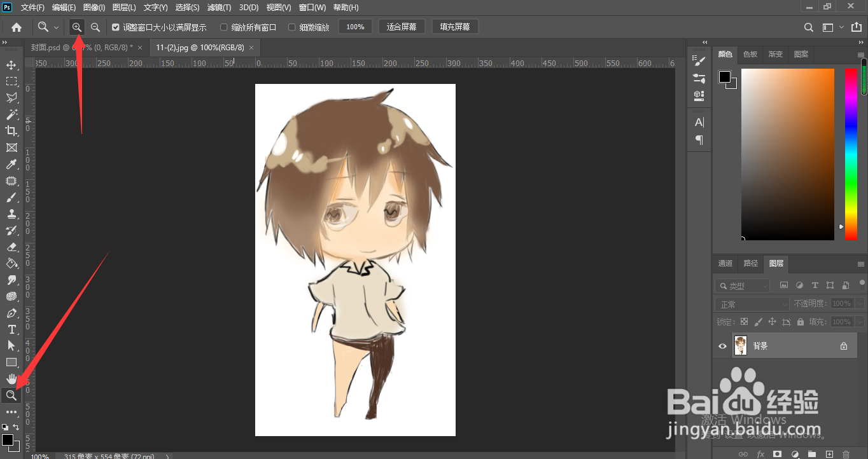Enable Zoom All Windows checkbox
This screenshot has height=459, width=868.
(x=223, y=27)
